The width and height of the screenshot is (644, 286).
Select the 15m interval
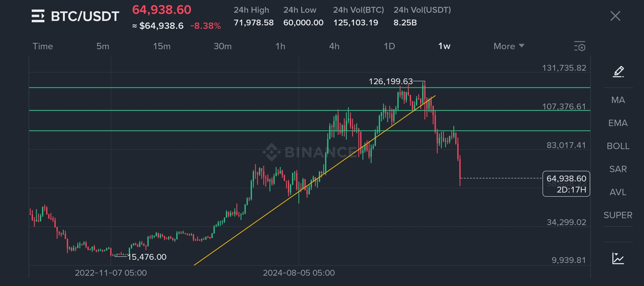(x=162, y=46)
